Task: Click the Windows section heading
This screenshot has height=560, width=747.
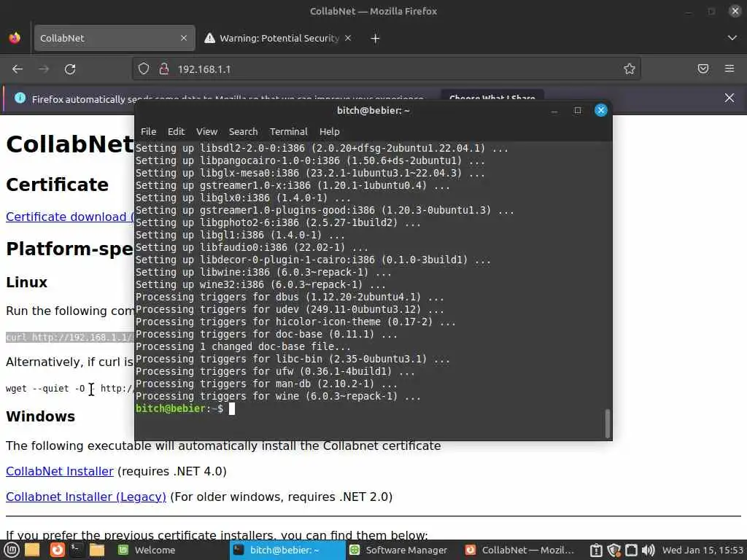Action: pos(41,416)
